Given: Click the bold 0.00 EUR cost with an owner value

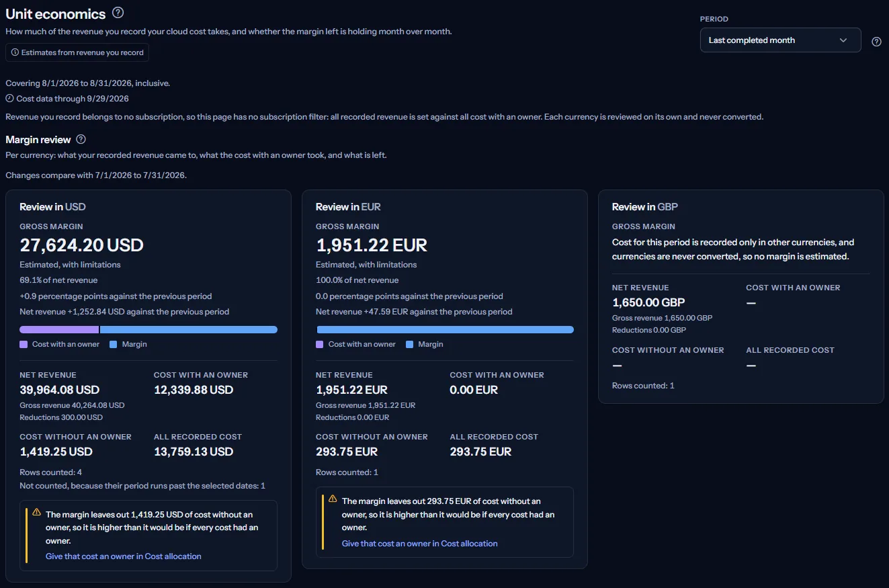Looking at the screenshot, I should point(474,390).
